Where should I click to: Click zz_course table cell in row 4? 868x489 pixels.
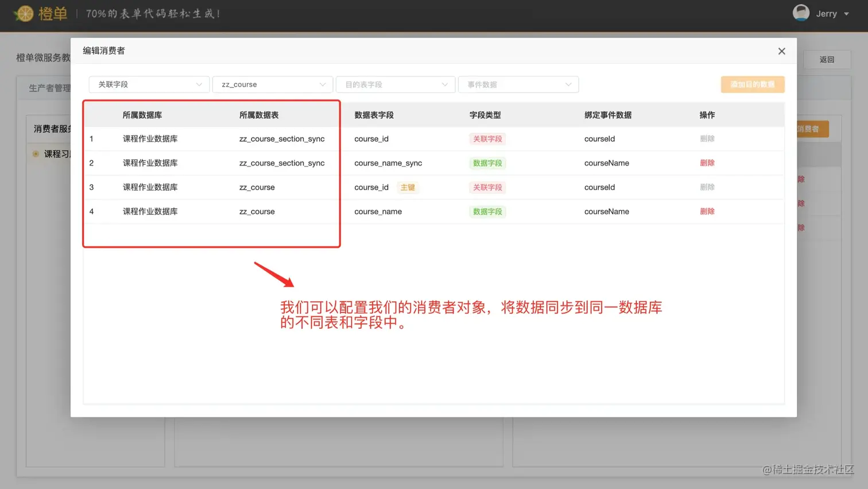coord(257,211)
